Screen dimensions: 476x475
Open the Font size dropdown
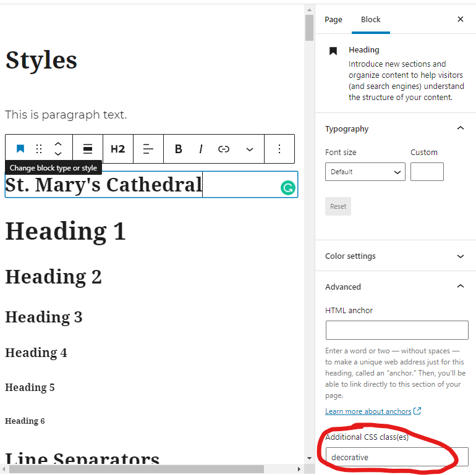[x=365, y=172]
